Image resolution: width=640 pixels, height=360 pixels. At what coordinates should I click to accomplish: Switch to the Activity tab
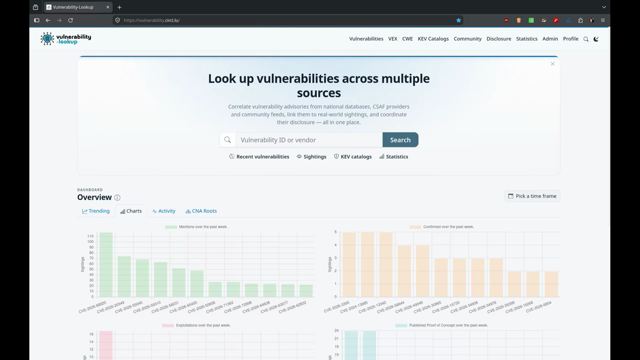(x=163, y=211)
